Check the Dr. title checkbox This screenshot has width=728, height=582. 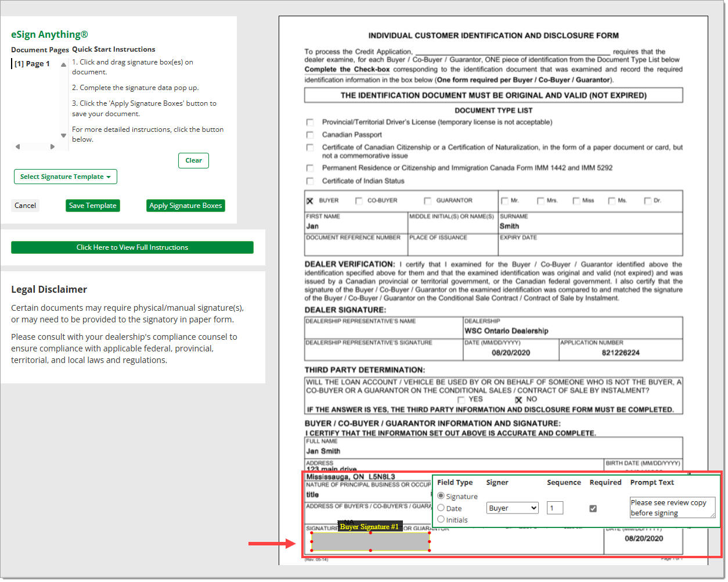648,201
